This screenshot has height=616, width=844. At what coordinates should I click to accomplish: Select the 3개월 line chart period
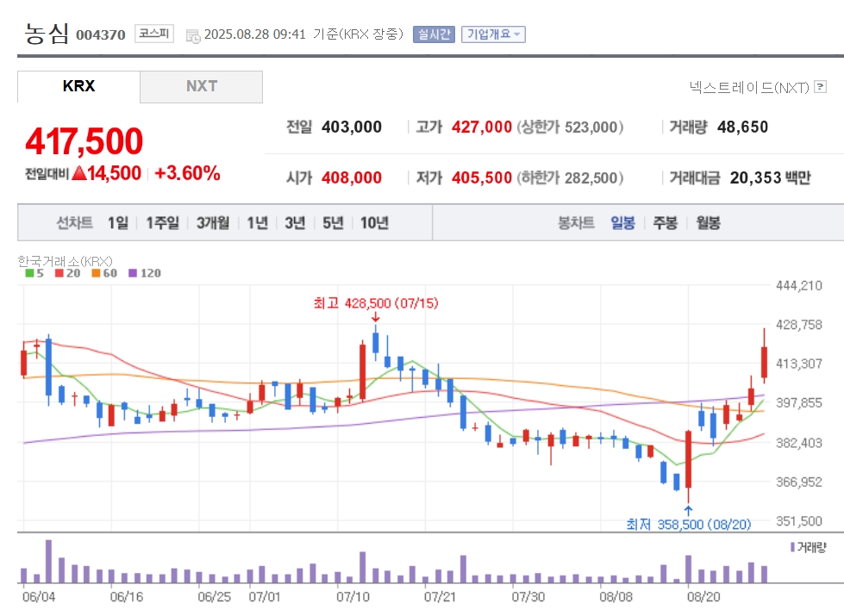coord(213,223)
